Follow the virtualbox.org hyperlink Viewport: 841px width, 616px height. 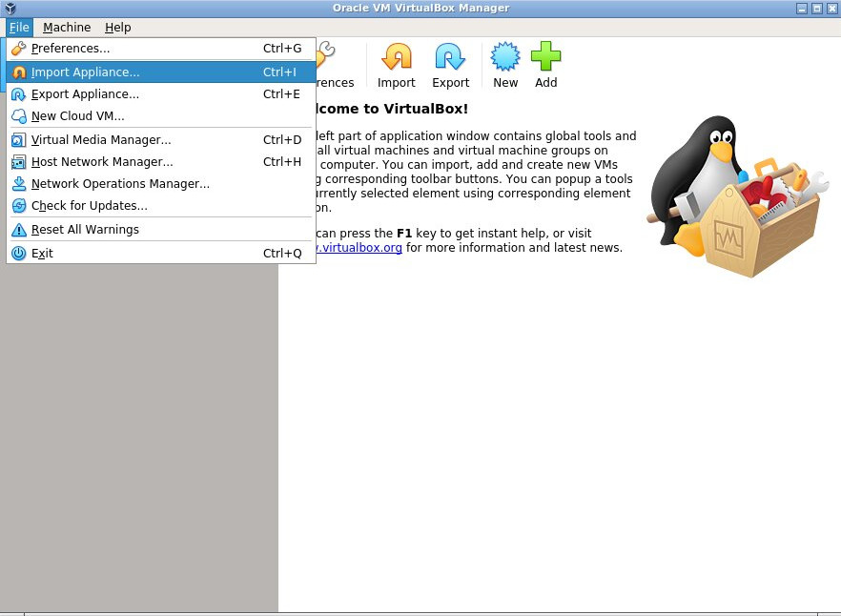click(359, 248)
